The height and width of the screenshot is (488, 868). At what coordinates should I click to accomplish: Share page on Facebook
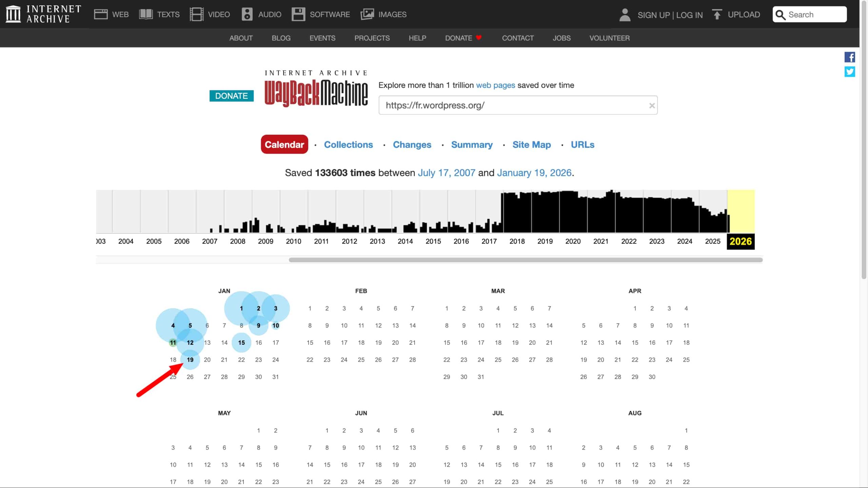click(850, 57)
